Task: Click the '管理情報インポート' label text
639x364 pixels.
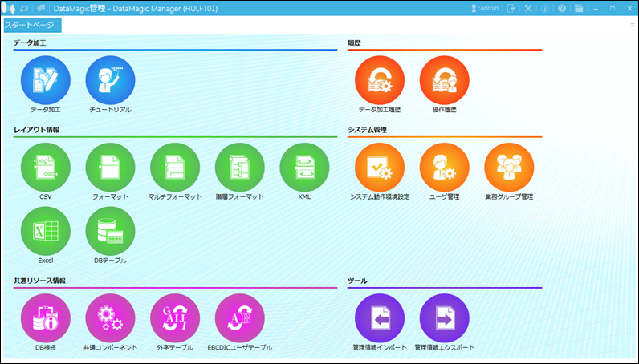Action: pyautogui.click(x=380, y=347)
